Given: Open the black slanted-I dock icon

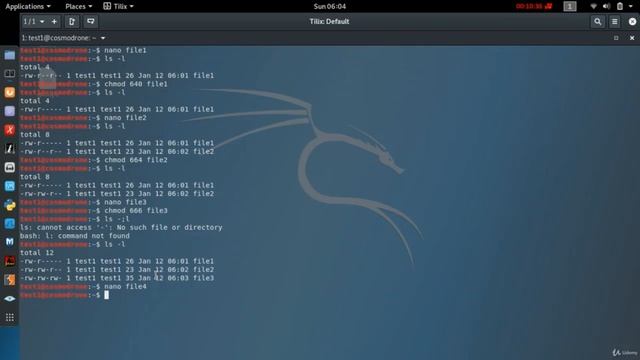Looking at the screenshot, I should coord(10,149).
